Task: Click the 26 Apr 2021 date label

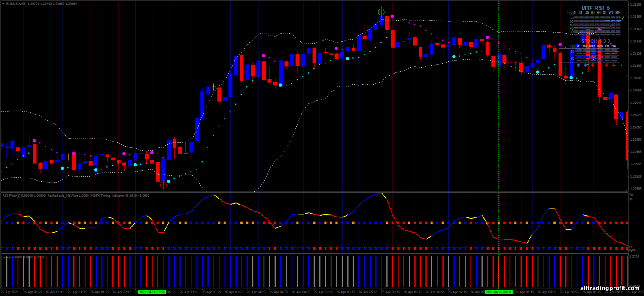Action: click(10, 292)
